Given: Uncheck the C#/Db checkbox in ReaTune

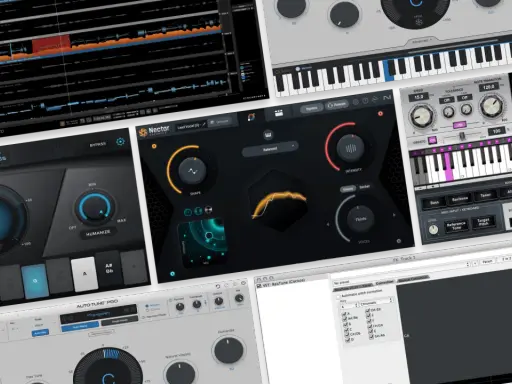Looking at the screenshot, I should point(347,334).
